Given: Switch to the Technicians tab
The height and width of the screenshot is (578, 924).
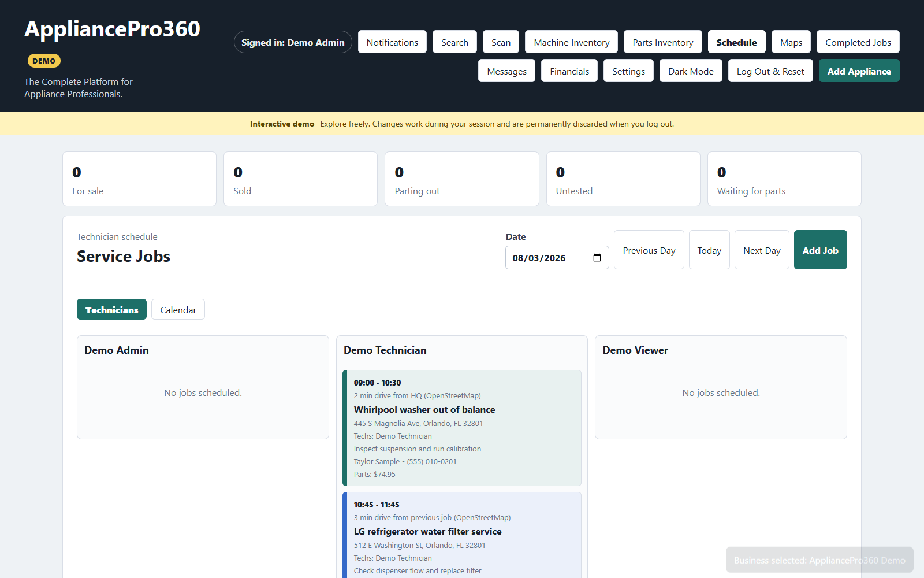Looking at the screenshot, I should click(x=111, y=309).
